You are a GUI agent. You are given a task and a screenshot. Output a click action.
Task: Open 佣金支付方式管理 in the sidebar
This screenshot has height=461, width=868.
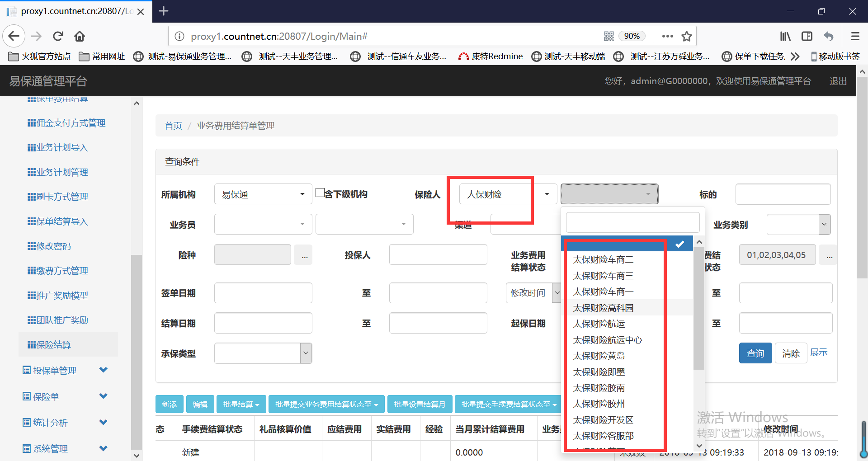point(71,123)
